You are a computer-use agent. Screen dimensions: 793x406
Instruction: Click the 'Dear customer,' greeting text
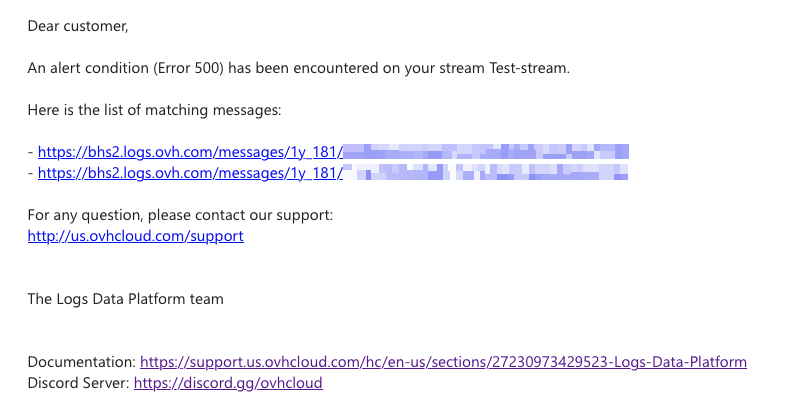pos(78,26)
